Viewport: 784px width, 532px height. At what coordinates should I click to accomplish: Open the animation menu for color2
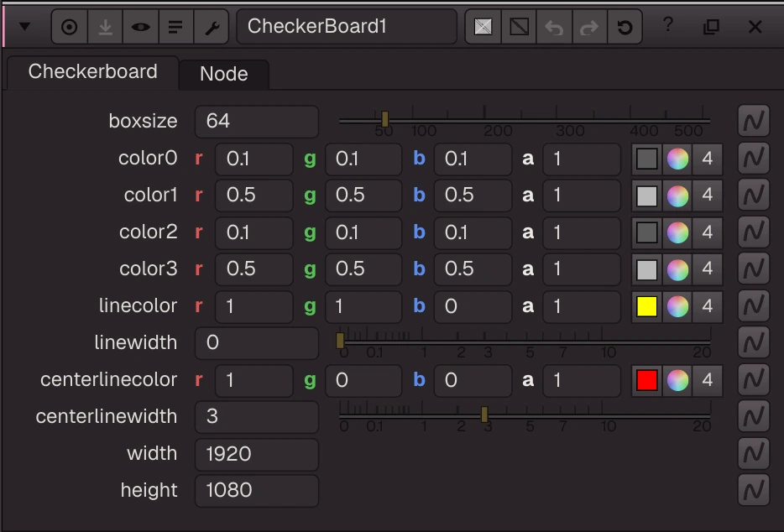point(754,232)
